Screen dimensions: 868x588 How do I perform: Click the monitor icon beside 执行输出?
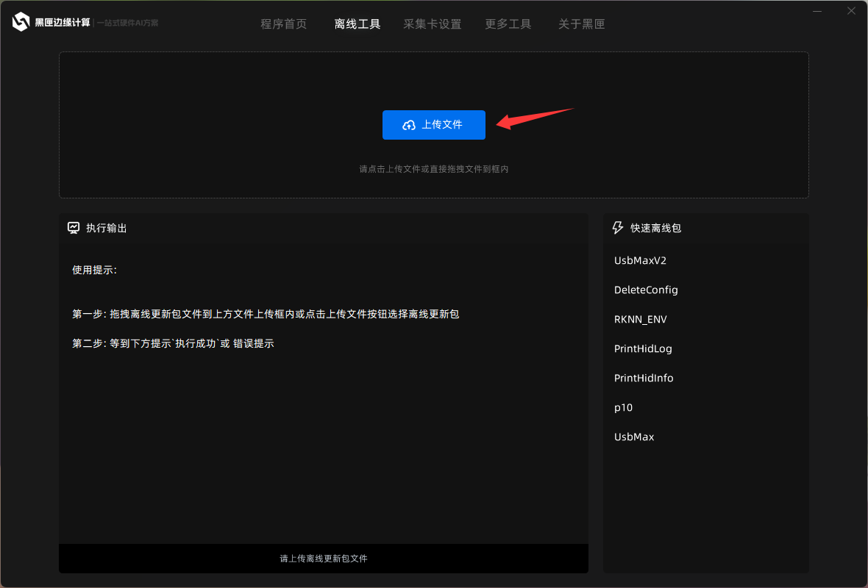73,228
